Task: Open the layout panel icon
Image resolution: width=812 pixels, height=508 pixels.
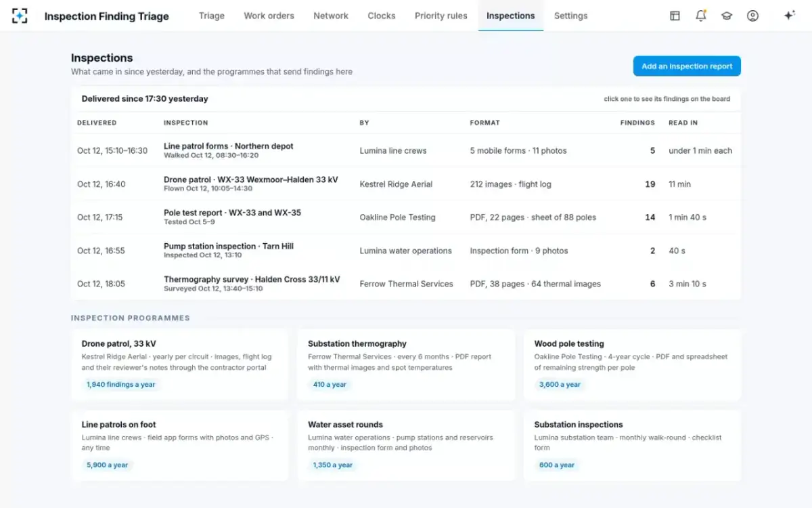Action: (x=675, y=16)
